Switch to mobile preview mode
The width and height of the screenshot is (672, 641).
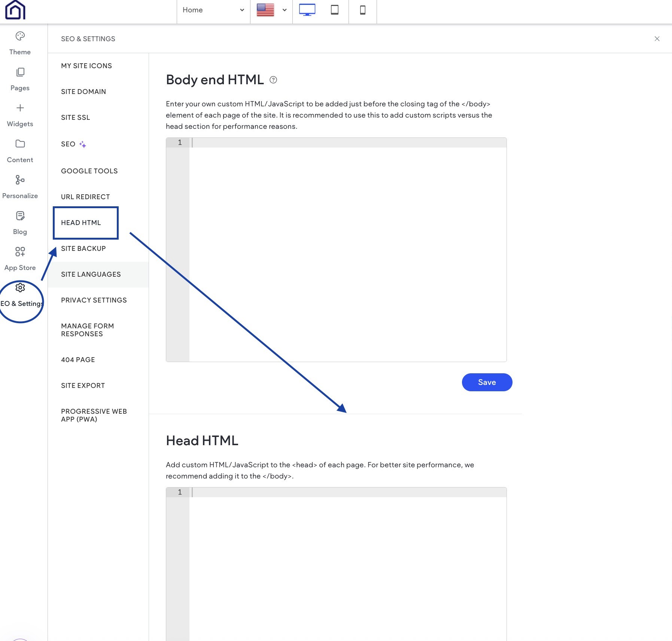coord(362,10)
